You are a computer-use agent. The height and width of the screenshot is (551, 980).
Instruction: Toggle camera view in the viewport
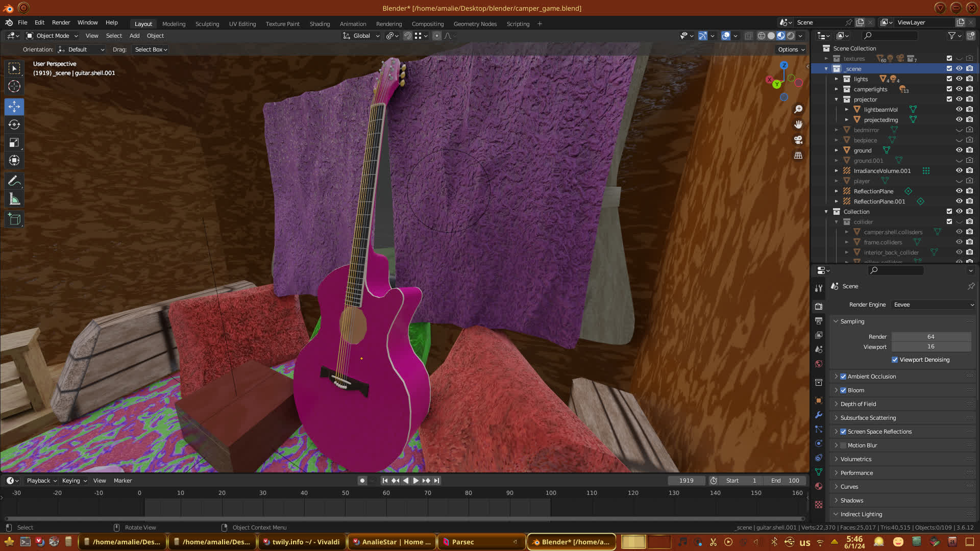(x=798, y=140)
